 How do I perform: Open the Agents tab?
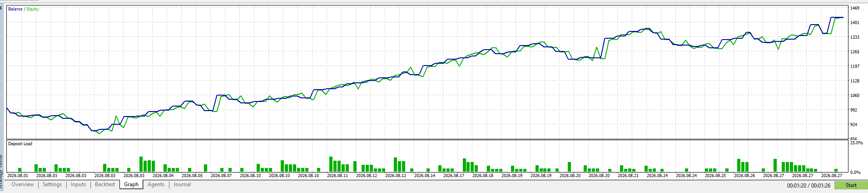(x=156, y=185)
